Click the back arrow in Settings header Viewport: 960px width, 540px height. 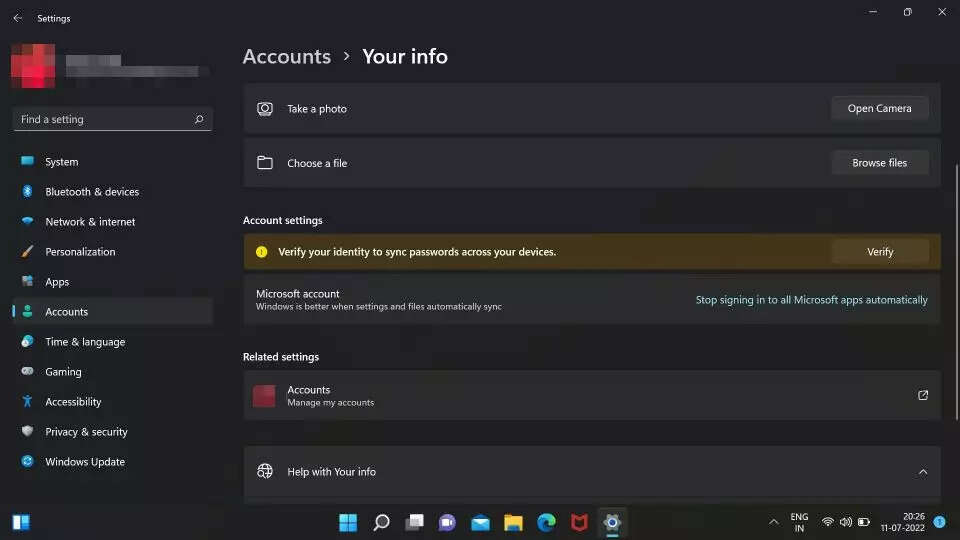click(x=17, y=18)
